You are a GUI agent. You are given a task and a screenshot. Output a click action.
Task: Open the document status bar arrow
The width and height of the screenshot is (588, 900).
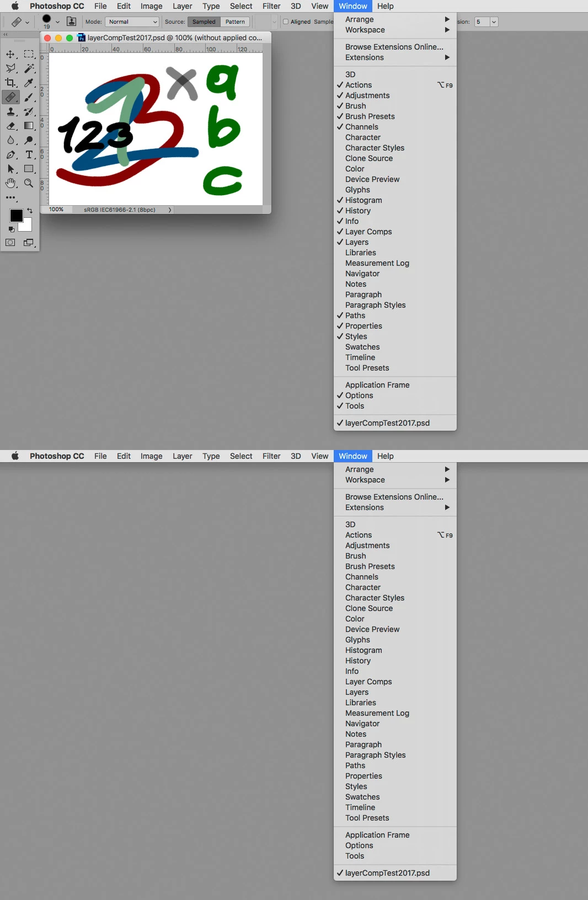(x=170, y=210)
